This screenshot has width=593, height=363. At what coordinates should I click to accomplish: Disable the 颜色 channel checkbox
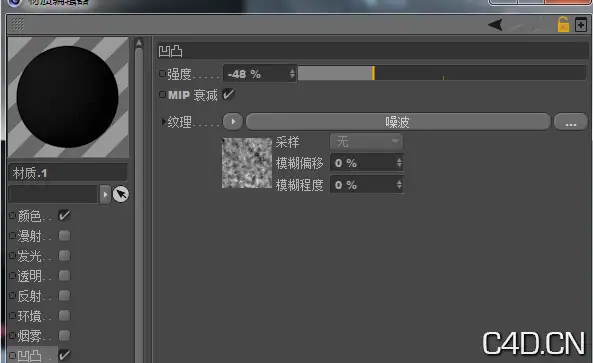coord(64,216)
